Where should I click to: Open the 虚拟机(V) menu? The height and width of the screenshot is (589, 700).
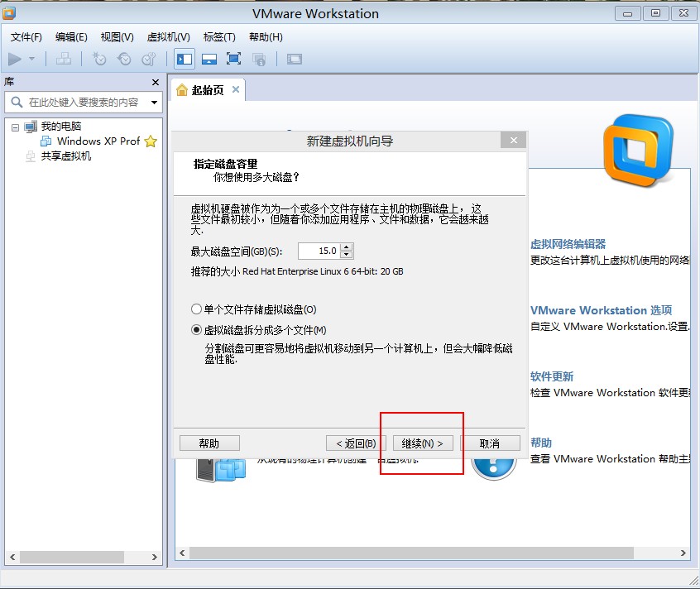coord(168,37)
